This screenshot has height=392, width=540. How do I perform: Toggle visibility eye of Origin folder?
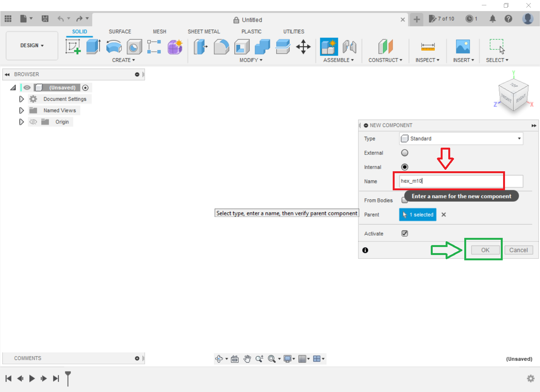coord(33,122)
